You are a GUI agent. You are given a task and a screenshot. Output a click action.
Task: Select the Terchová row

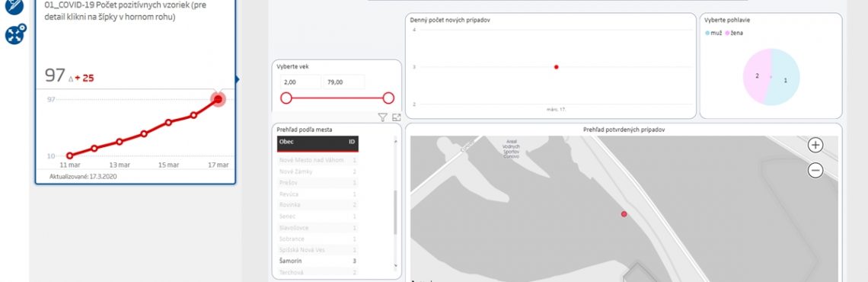coord(318,272)
